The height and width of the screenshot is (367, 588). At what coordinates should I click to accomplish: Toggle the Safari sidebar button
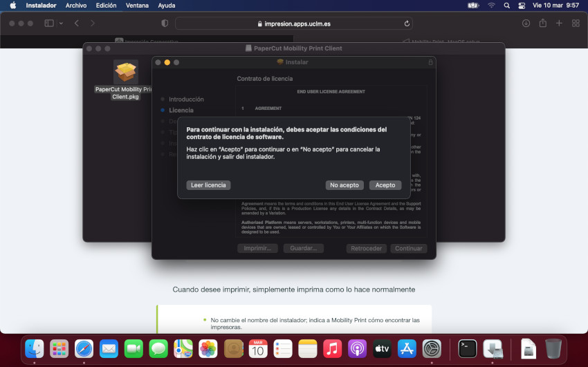[49, 23]
